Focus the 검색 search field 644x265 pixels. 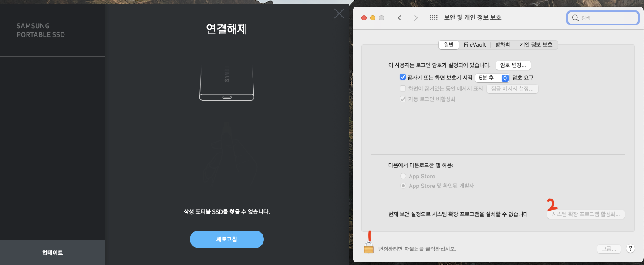(603, 18)
